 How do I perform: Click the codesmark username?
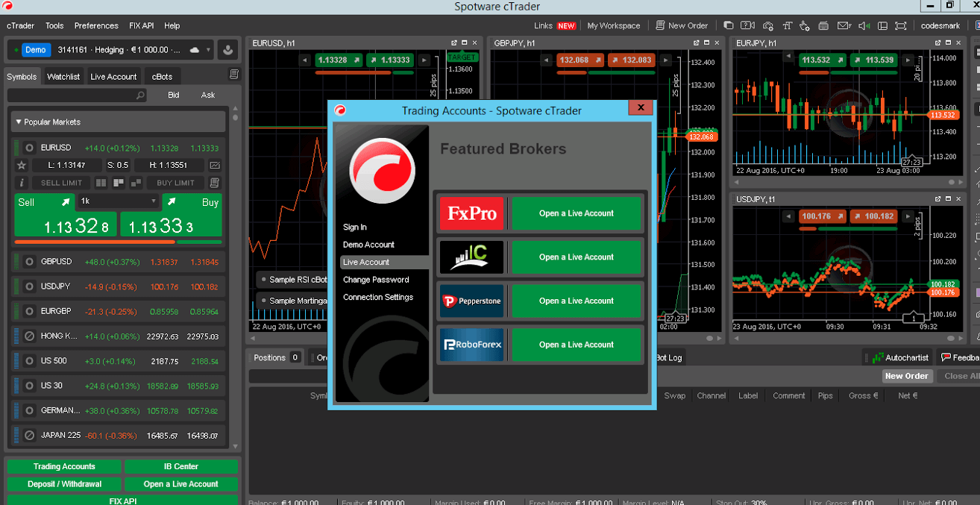(941, 25)
